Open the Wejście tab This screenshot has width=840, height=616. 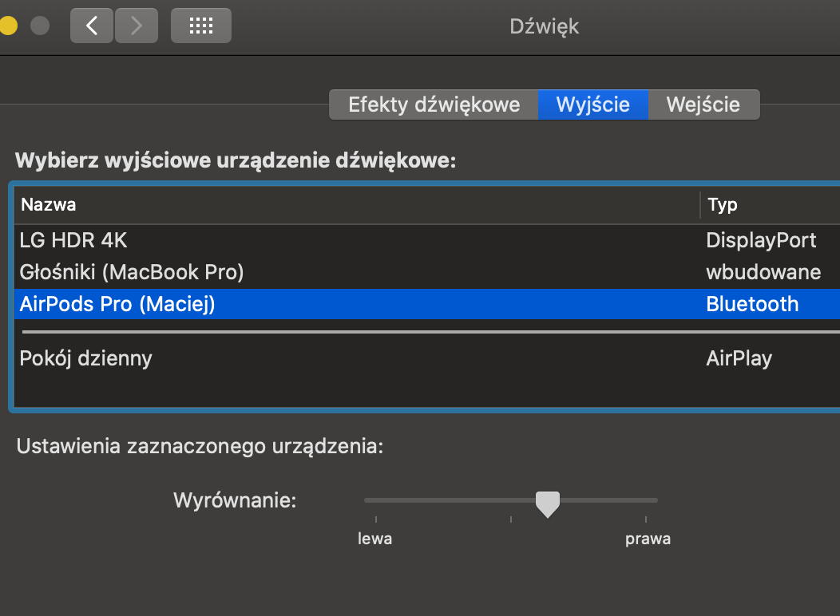pos(703,105)
